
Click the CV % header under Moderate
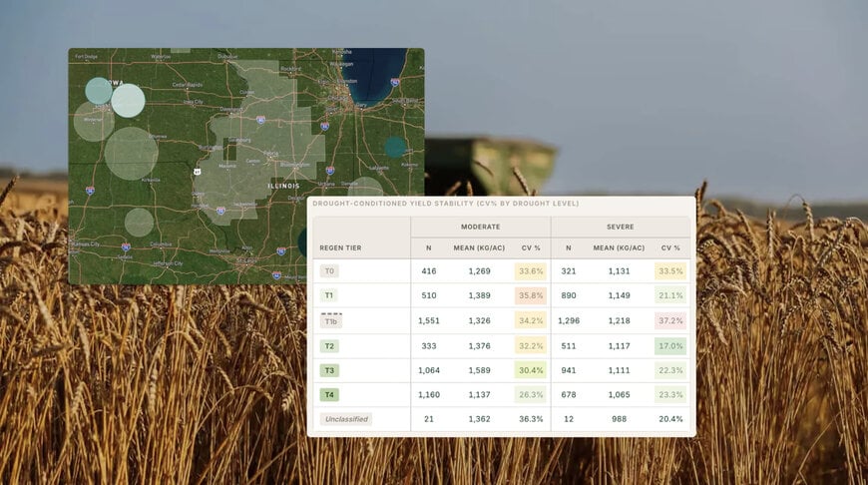click(531, 248)
